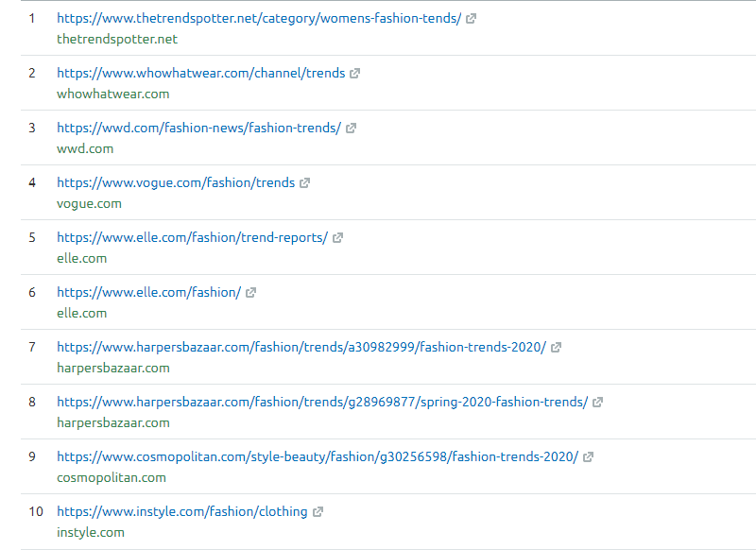Click position number 3
The height and width of the screenshot is (550, 756).
click(32, 129)
